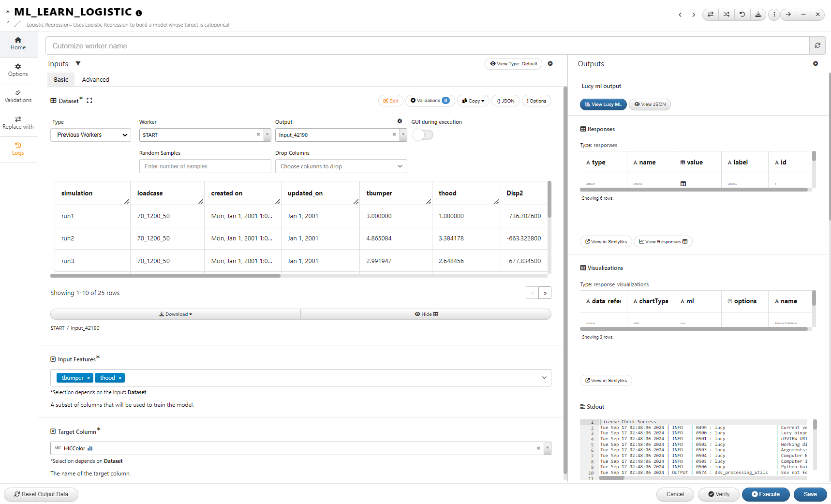Click the View Lucy ML button
The width and height of the screenshot is (831, 504).
[x=603, y=104]
